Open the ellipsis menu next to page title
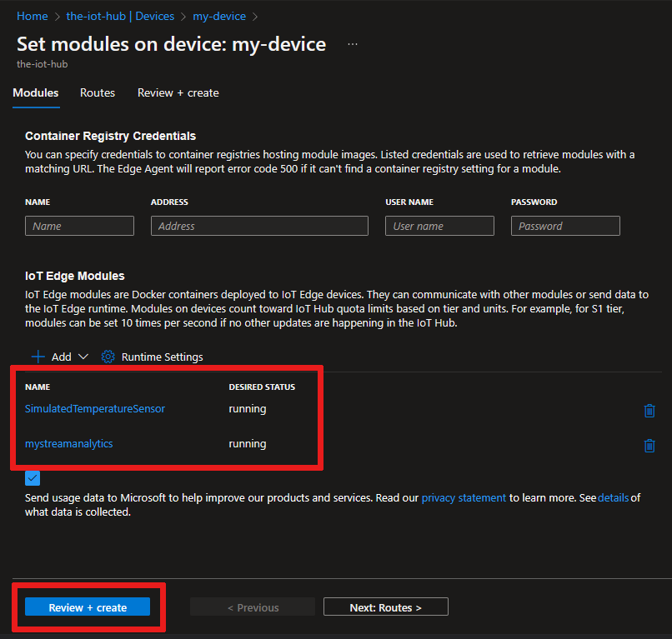The width and height of the screenshot is (672, 639). 353,44
